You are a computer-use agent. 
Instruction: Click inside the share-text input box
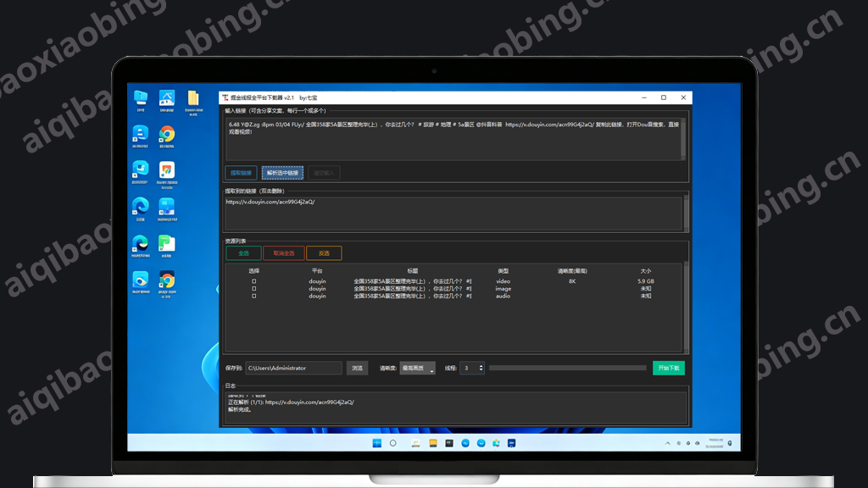click(453, 140)
